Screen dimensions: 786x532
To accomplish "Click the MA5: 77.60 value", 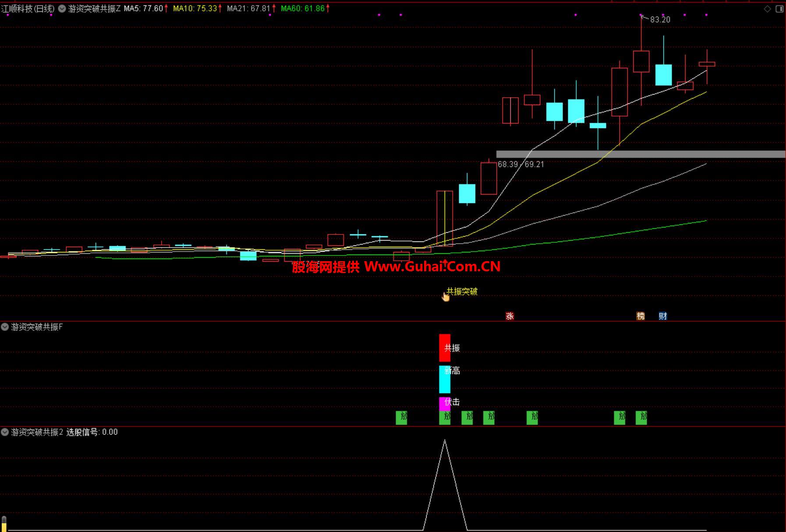I will tap(144, 8).
